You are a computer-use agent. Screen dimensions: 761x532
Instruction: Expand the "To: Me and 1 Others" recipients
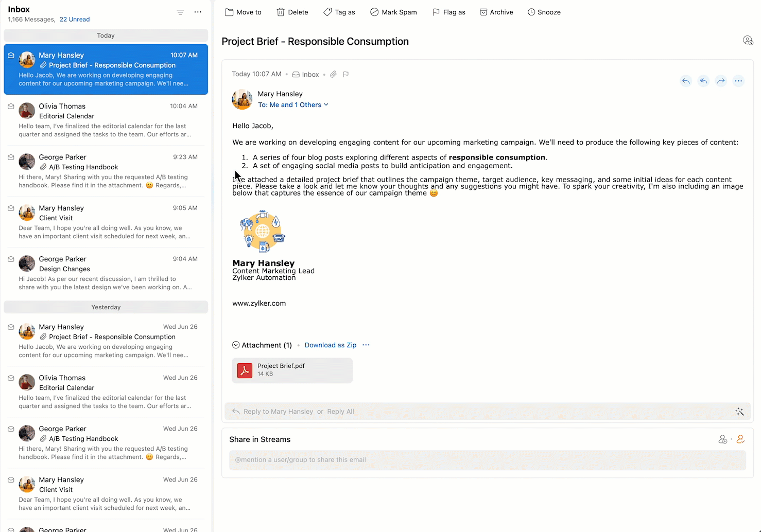tap(293, 105)
